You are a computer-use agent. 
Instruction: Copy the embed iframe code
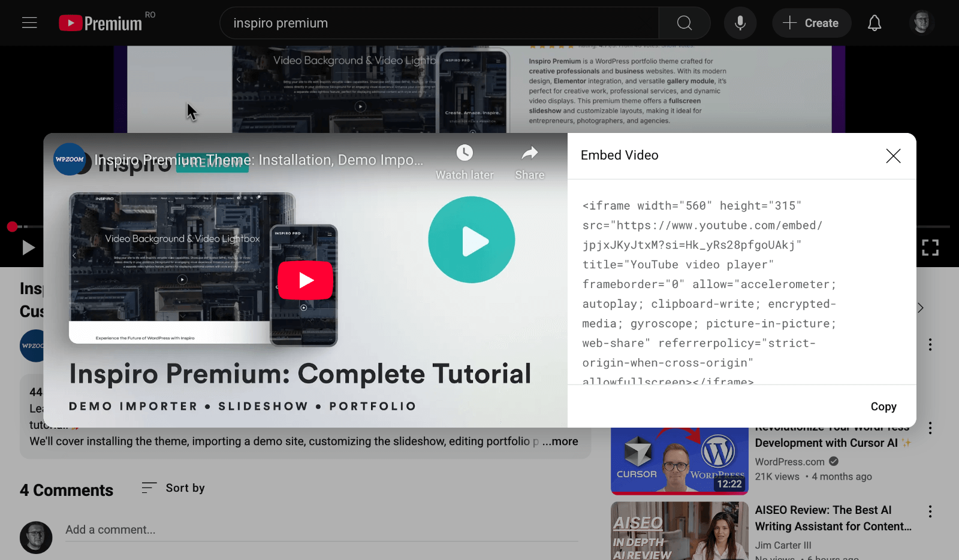click(x=883, y=407)
